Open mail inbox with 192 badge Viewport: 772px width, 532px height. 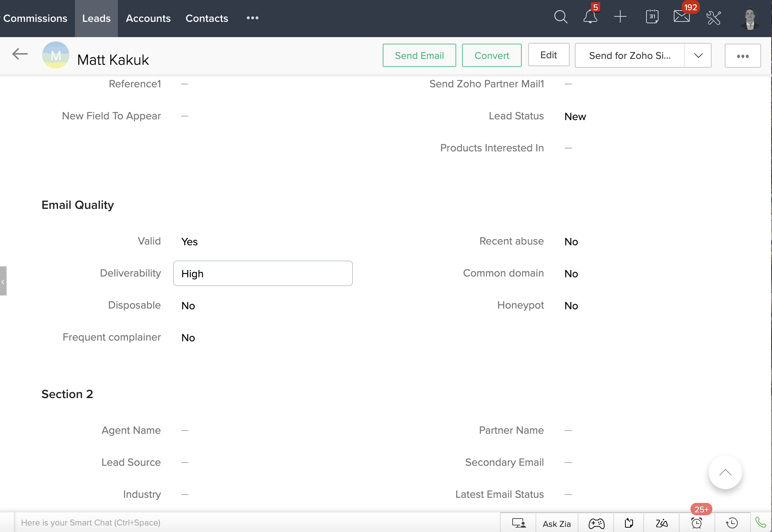pyautogui.click(x=681, y=17)
